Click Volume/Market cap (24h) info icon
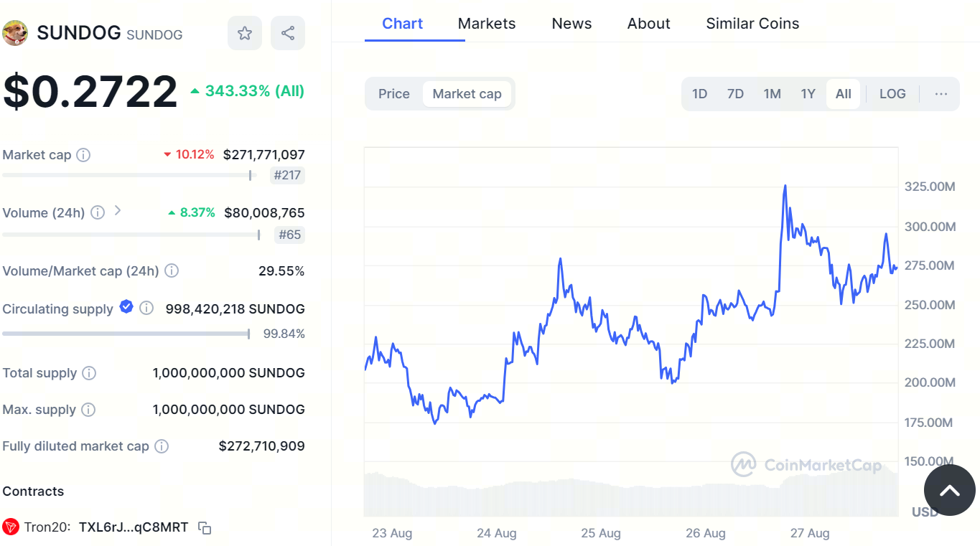This screenshot has height=546, width=980. [x=172, y=271]
